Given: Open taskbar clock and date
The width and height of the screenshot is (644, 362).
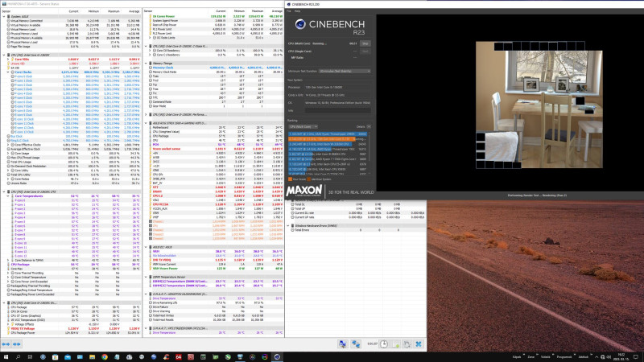Looking at the screenshot, I should [621, 356].
